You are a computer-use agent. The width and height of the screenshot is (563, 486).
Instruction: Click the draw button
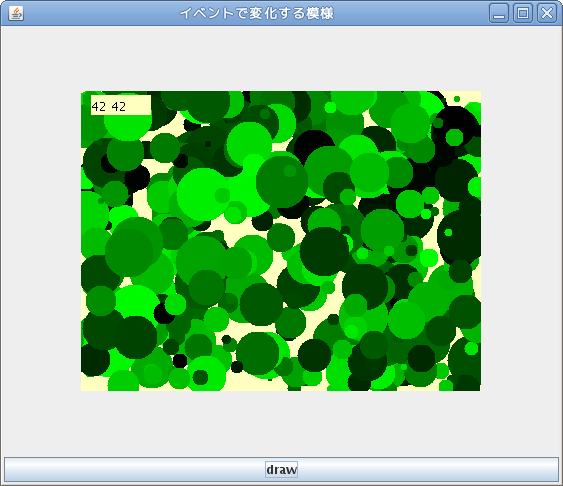click(282, 469)
